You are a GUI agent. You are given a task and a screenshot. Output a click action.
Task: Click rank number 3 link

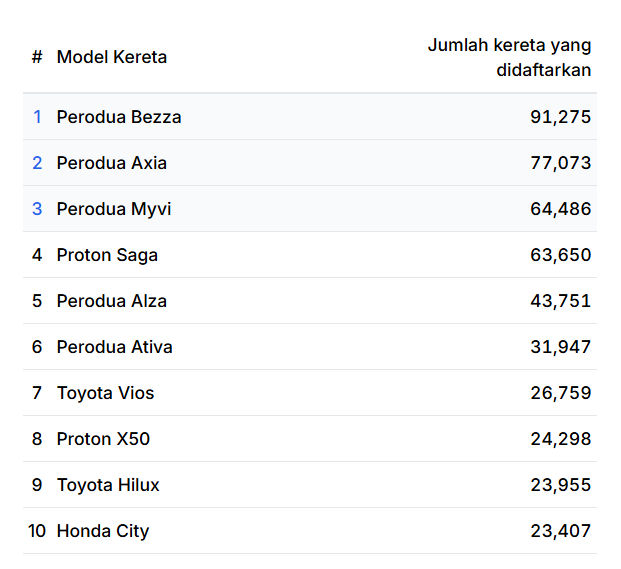pos(37,209)
